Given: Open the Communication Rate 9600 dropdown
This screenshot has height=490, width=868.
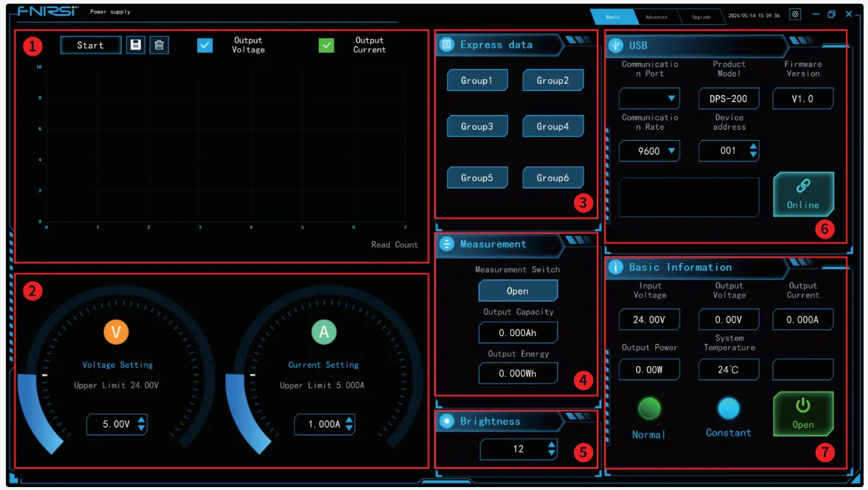Looking at the screenshot, I should click(650, 151).
